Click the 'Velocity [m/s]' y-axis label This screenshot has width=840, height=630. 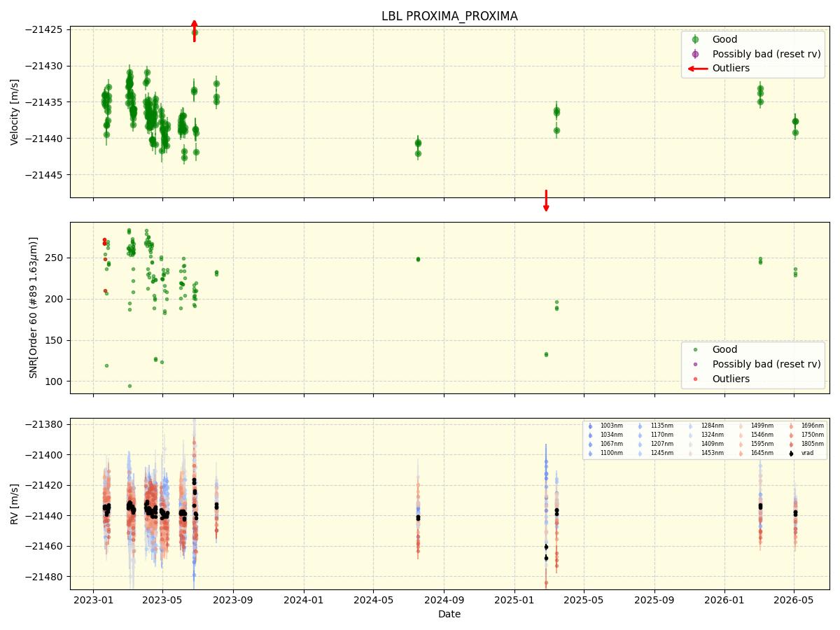15,112
